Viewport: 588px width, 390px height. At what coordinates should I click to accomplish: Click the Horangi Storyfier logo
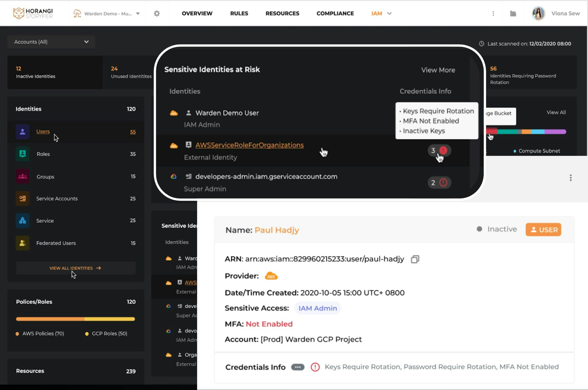click(x=33, y=13)
